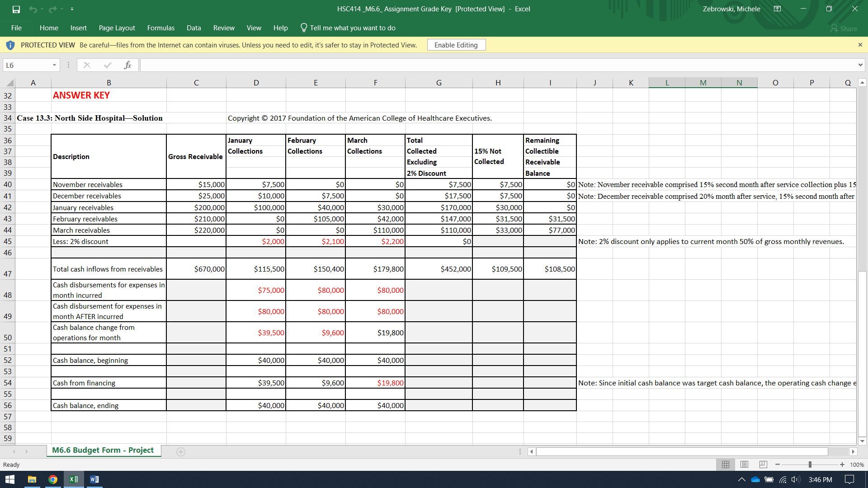Click the Name Box showing L6
Screen dimensions: 868x488
(x=27, y=65)
